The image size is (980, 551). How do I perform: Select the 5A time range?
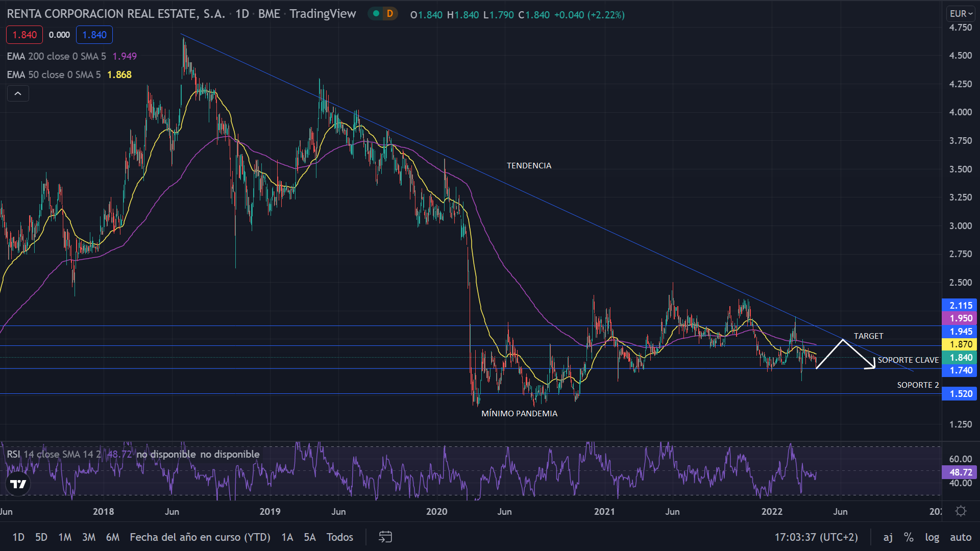(x=310, y=537)
